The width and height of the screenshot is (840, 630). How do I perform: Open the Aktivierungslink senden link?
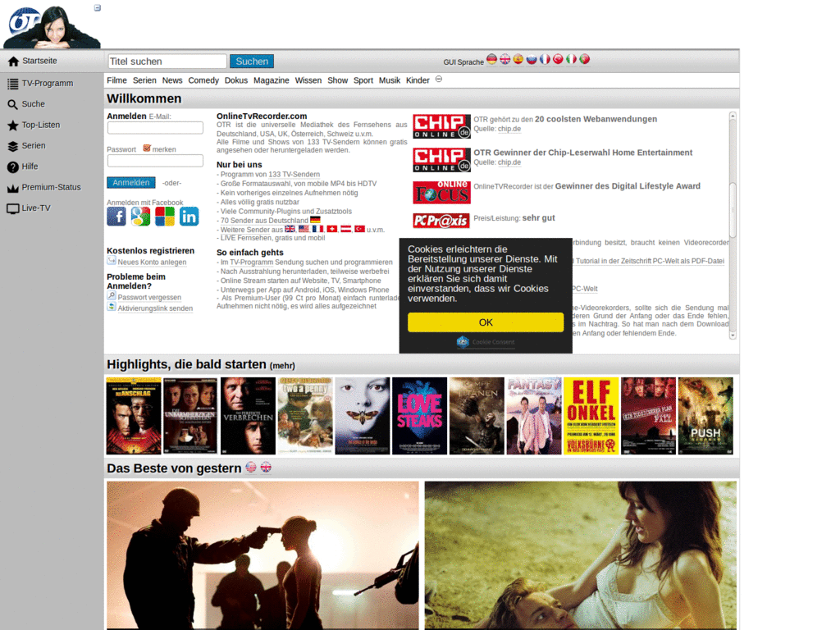(x=155, y=308)
